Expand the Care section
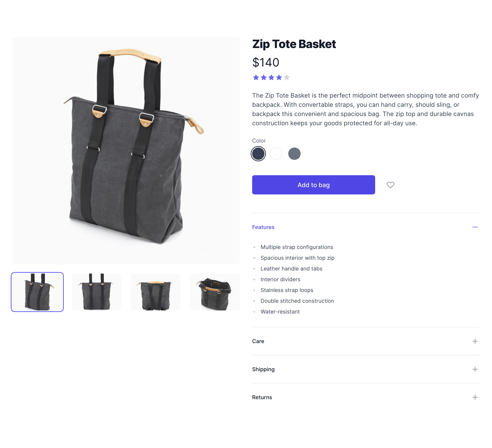492x448 pixels. [x=258, y=341]
